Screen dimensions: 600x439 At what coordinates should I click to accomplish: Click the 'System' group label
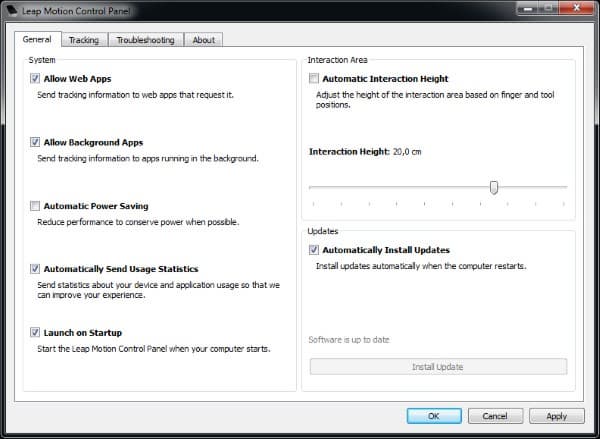[42, 60]
